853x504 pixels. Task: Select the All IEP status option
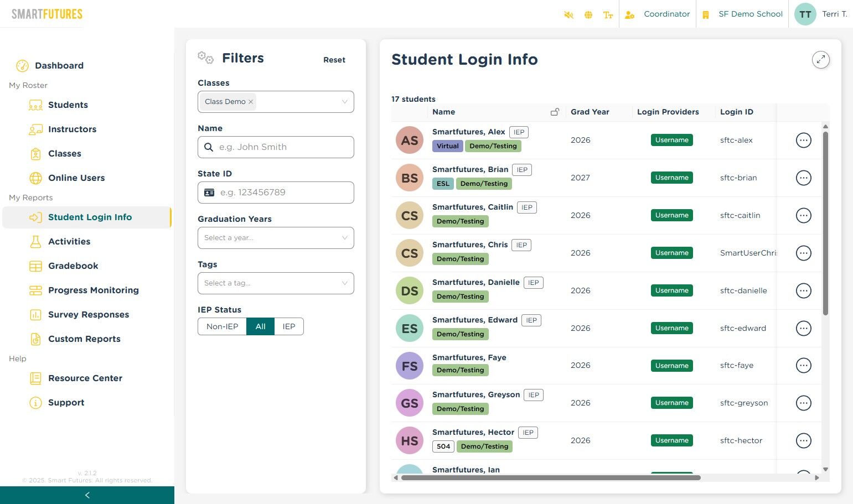point(260,326)
